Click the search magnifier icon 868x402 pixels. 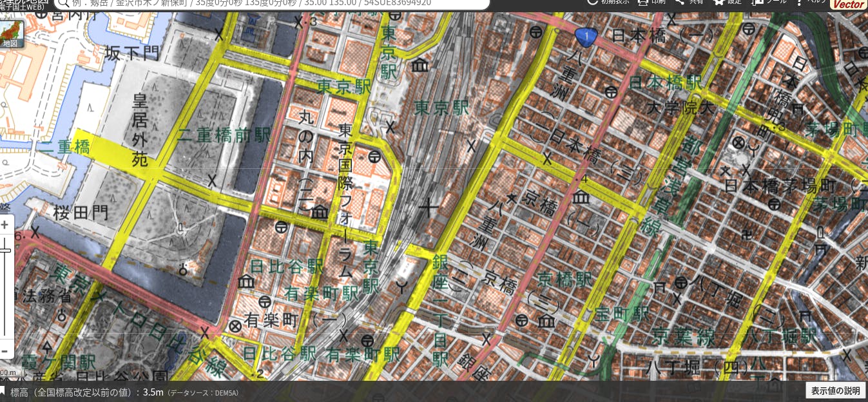[63, 3]
